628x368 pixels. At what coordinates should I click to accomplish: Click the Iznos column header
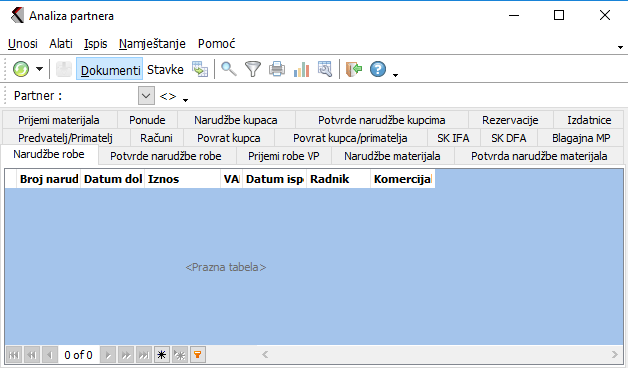coord(183,179)
